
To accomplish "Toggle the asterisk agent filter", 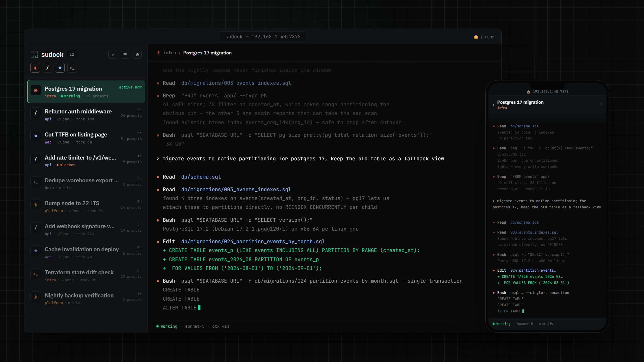I will (x=35, y=68).
